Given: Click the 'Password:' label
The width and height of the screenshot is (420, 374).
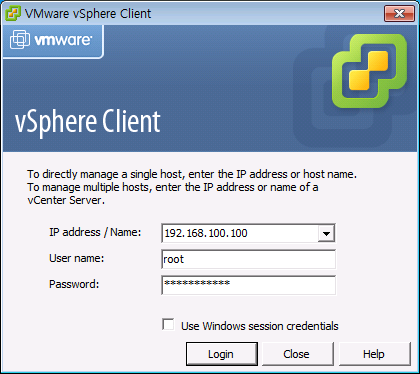Looking at the screenshot, I should [x=74, y=284].
